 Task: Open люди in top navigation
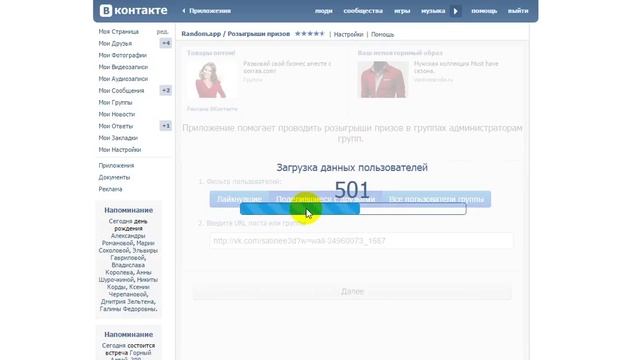tap(324, 11)
